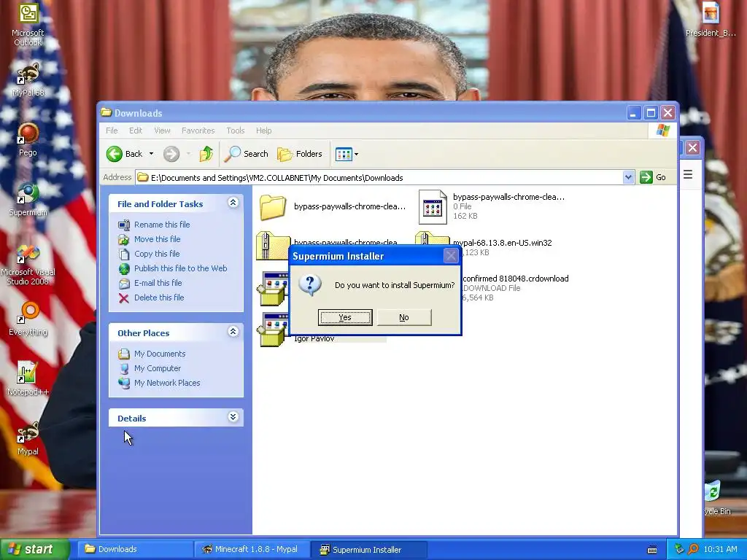Select the 162 KB bypass-paywalls file

(492, 206)
